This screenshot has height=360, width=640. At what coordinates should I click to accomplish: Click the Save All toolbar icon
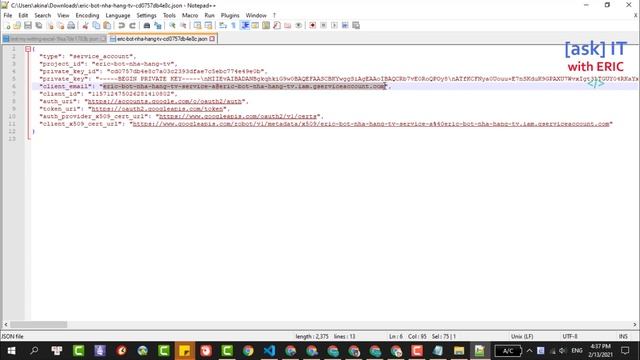[x=39, y=25]
